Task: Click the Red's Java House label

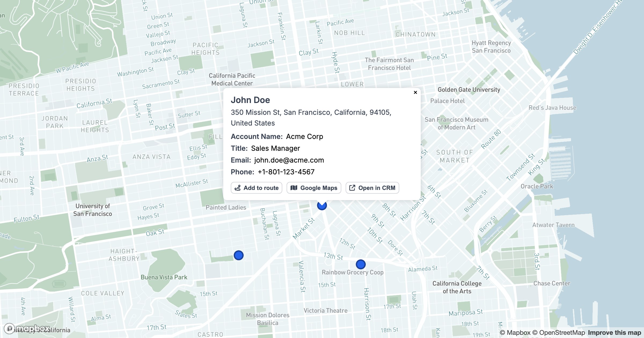Action: click(x=552, y=108)
